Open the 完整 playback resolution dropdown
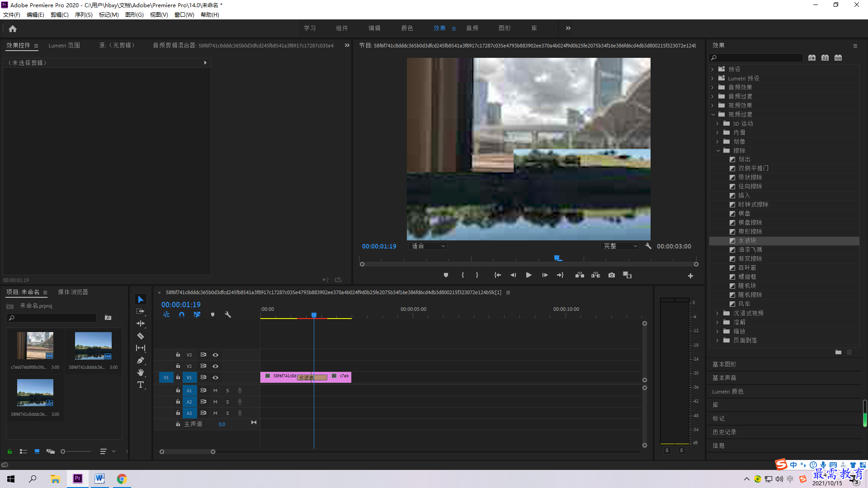868x488 pixels. pyautogui.click(x=620, y=246)
